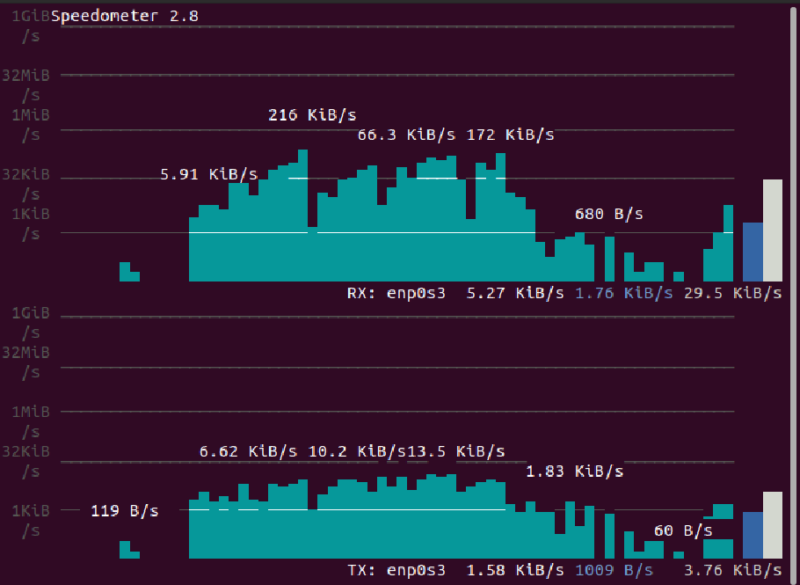Click the white RX peak bar
Image resolution: width=800 pixels, height=585 pixels.
pyautogui.click(x=772, y=231)
